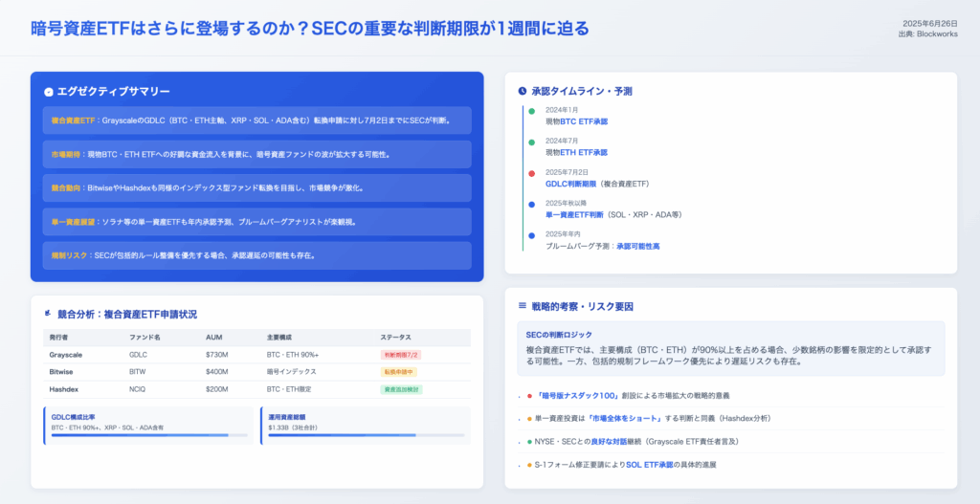Click the Hashdex issuer cell
Viewport: 980px width, 504px height.
(63, 389)
